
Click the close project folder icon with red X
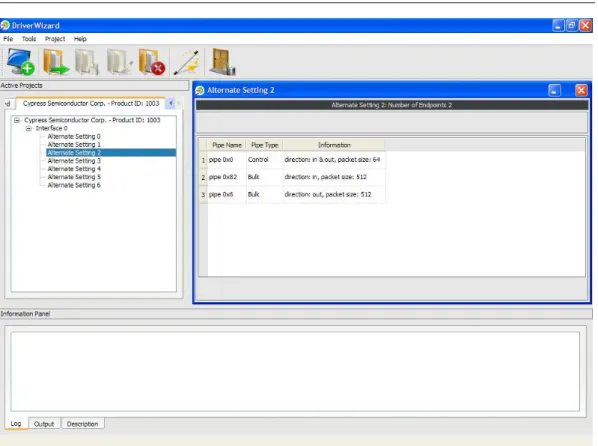pos(151,61)
